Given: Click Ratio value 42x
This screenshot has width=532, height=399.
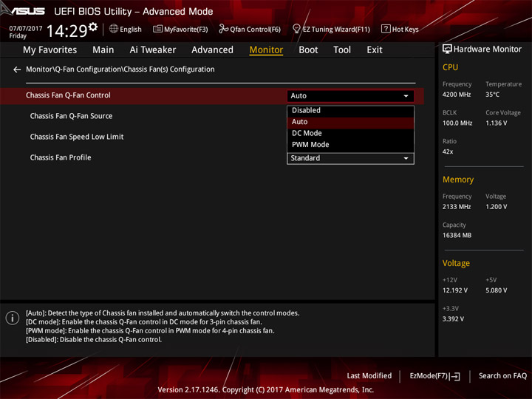Looking at the screenshot, I should click(448, 151).
